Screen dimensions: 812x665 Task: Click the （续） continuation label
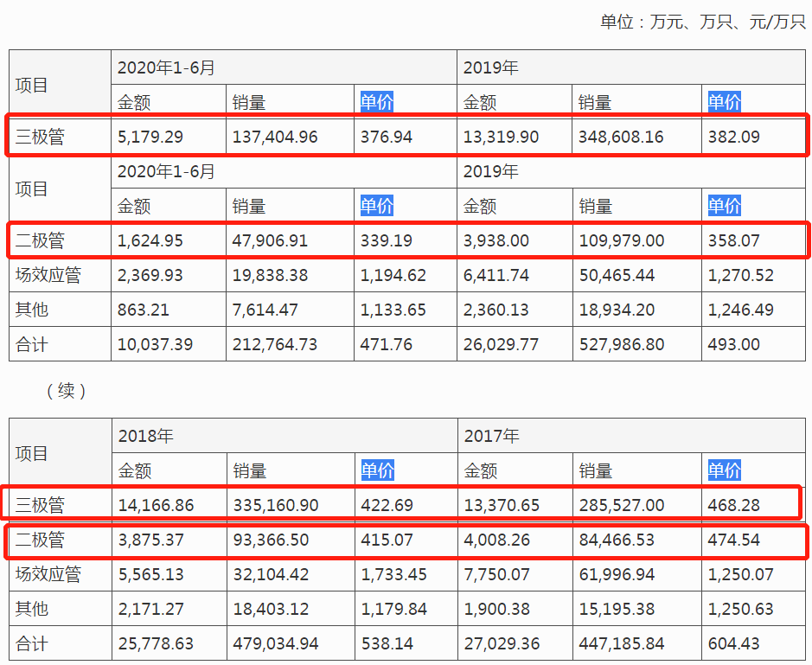66,391
